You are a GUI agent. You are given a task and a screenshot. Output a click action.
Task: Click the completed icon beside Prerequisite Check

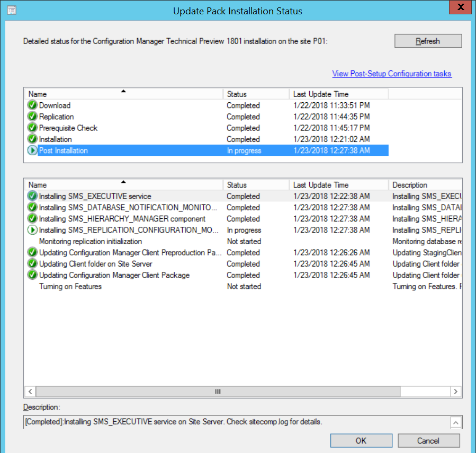click(32, 128)
